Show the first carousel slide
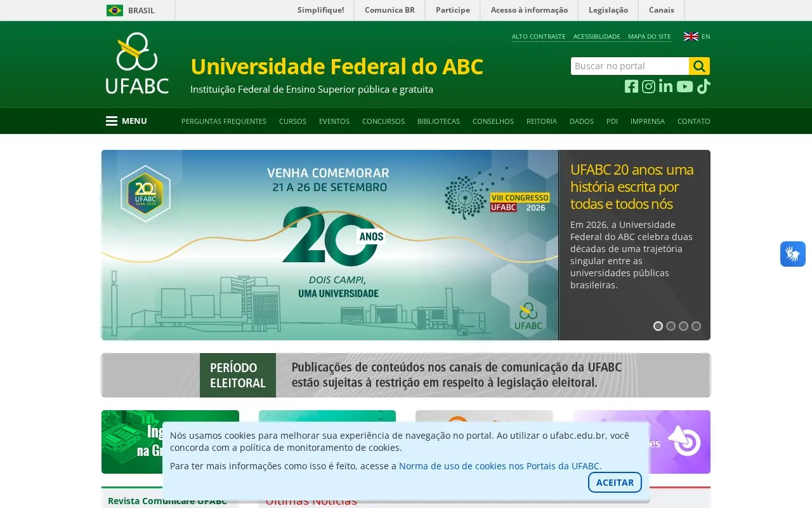 click(658, 326)
